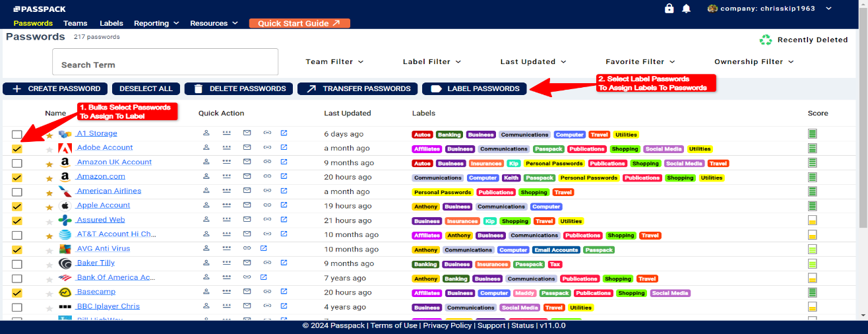Launch website icon for A1 Storage
Image resolution: width=868 pixels, height=334 pixels.
pyautogui.click(x=284, y=133)
